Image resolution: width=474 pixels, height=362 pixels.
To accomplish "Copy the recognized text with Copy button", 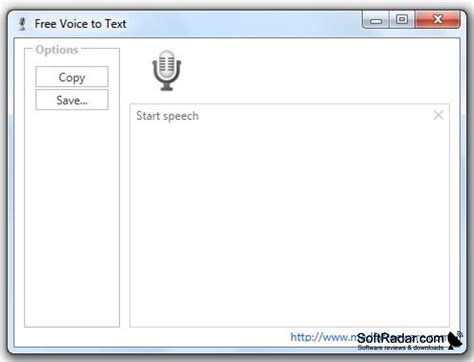I will (x=72, y=77).
